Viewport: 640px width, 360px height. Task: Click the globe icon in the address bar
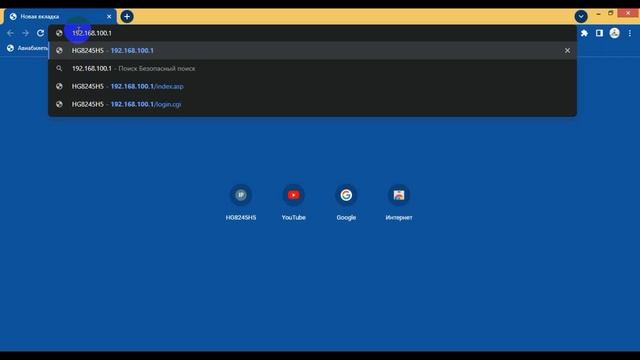point(59,33)
